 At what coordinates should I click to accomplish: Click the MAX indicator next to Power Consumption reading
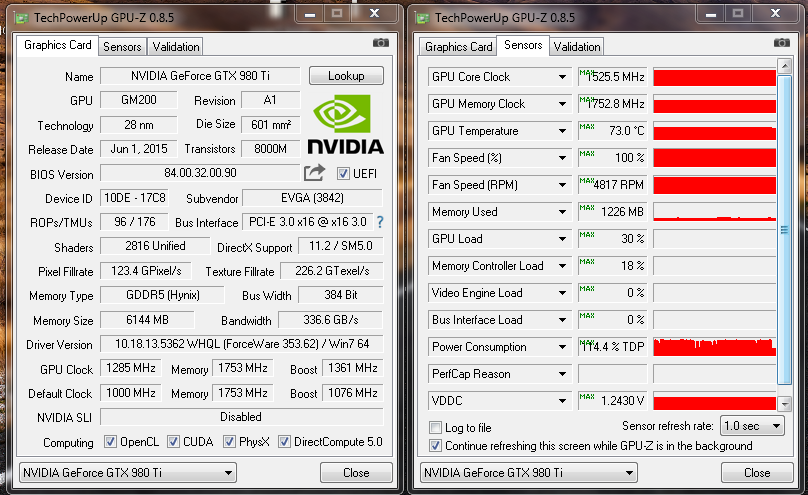pyautogui.click(x=587, y=343)
